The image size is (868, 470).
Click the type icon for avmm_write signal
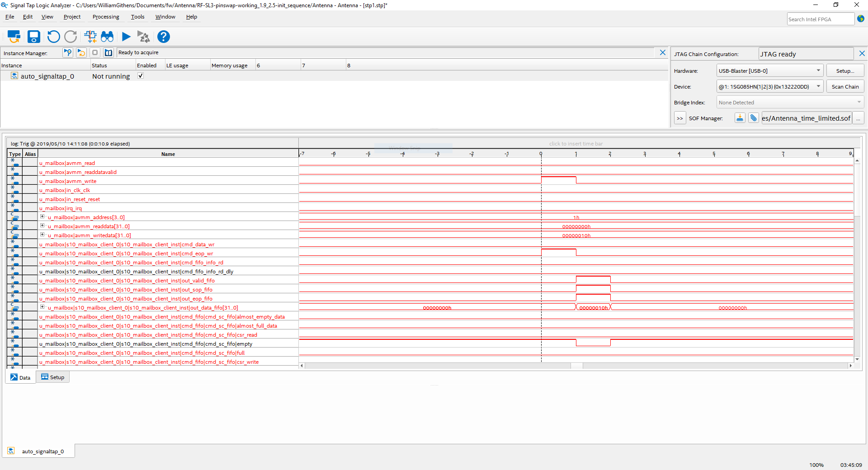pos(15,181)
